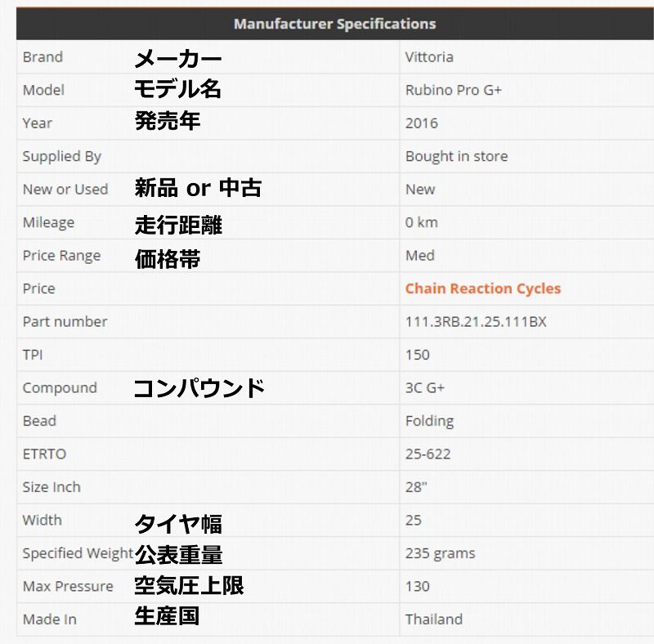
Task: Click the New or Used label
Action: pyautogui.click(x=65, y=190)
